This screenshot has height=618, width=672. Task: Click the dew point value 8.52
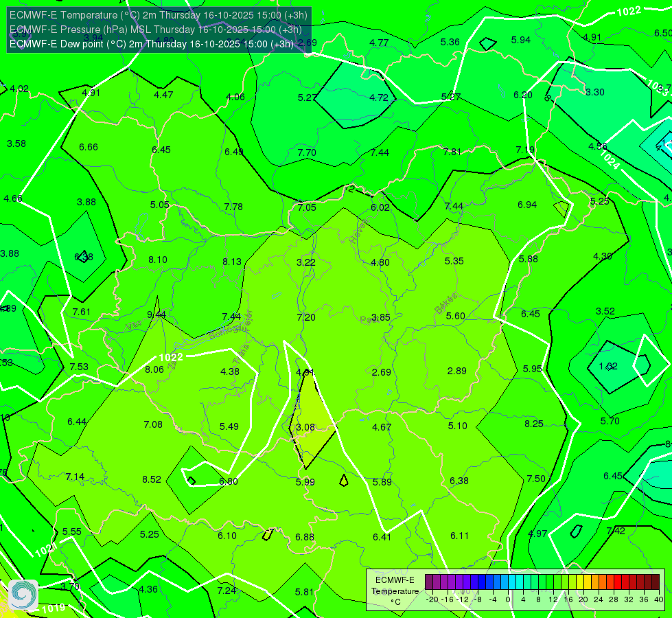pyautogui.click(x=152, y=479)
